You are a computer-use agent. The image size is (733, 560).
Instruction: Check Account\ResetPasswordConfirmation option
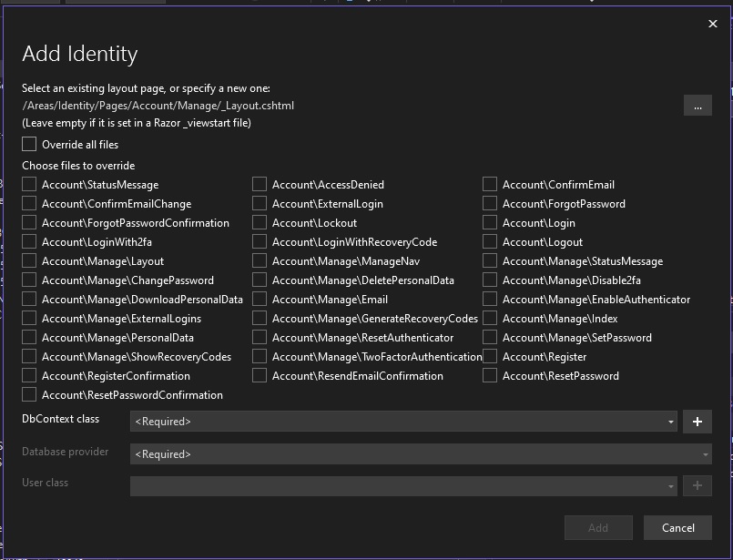point(29,394)
